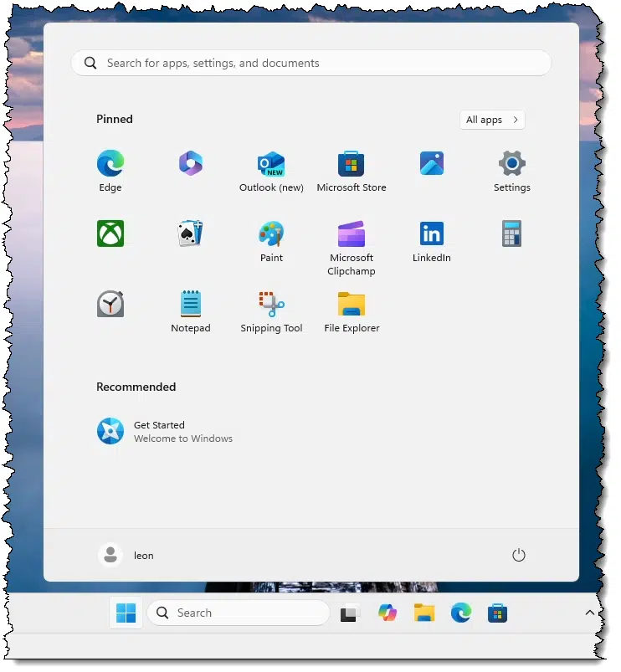Screen dimensions: 621x672
Task: Open File Explorer in pinned apps
Action: pos(352,311)
